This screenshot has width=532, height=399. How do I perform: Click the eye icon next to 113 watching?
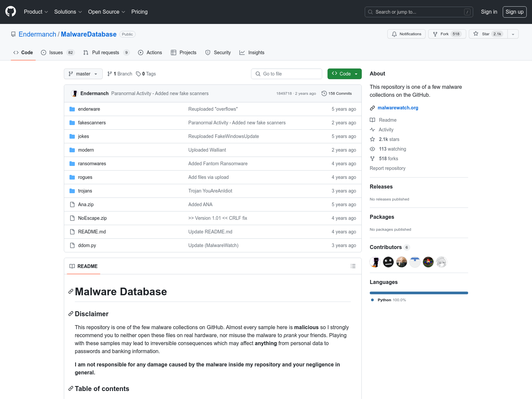click(x=372, y=149)
